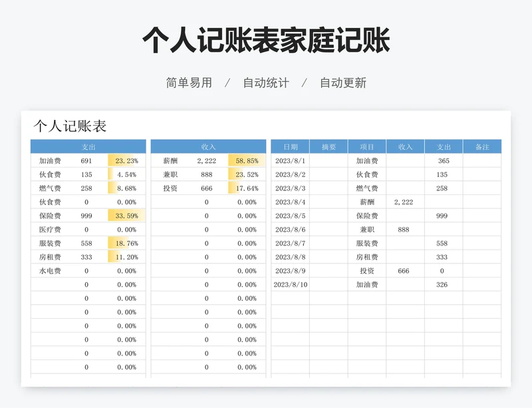Viewport: 532px width, 408px height.
Task: Select the 2023/8/6 date cell
Action: point(290,230)
